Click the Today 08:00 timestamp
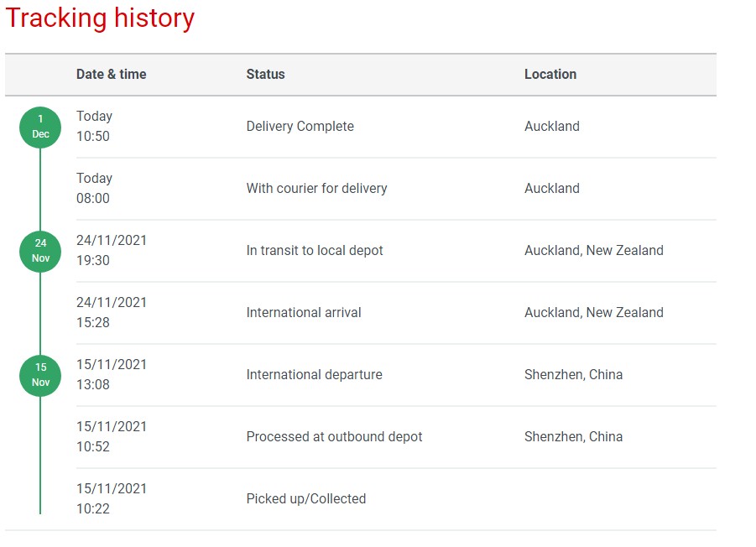The height and width of the screenshot is (547, 756). pos(94,188)
